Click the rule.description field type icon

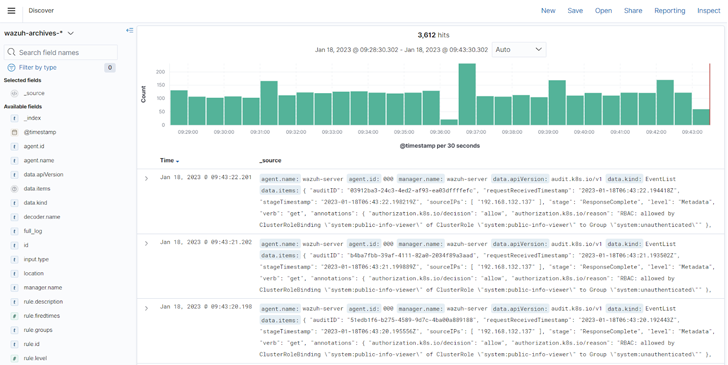point(14,302)
